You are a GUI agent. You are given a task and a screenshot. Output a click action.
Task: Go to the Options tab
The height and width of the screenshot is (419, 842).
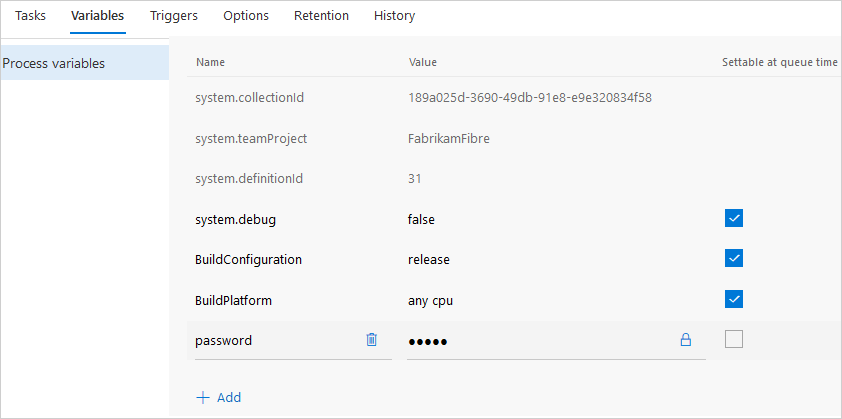point(246,16)
